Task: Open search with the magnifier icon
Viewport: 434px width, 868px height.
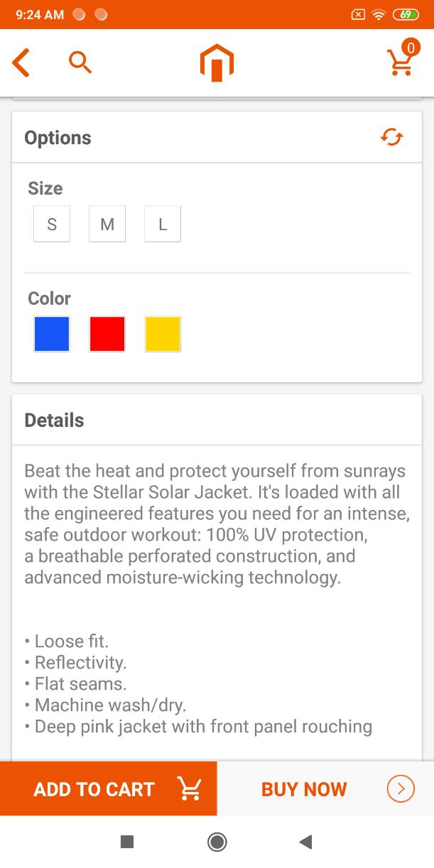Action: [x=80, y=63]
